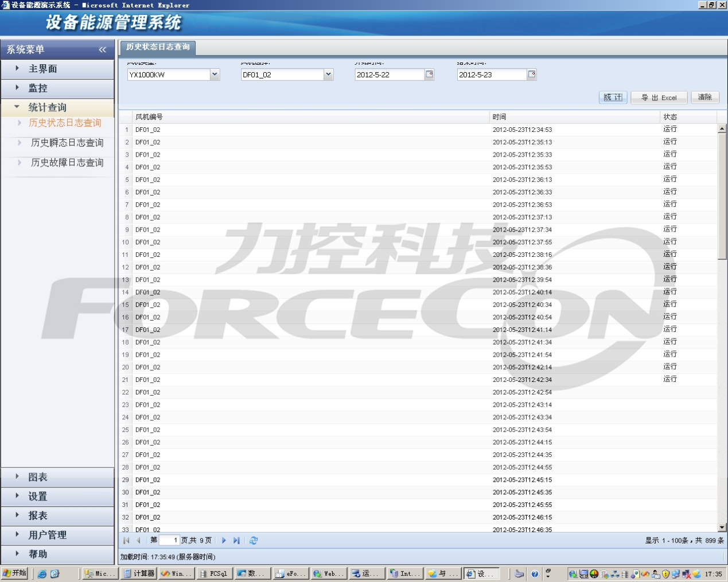
Task: Expand the 主界面 menu section
Action: point(57,69)
